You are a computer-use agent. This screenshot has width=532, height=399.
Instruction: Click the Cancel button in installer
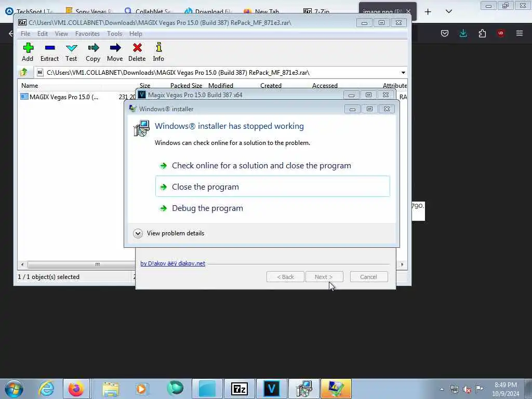pos(369,277)
